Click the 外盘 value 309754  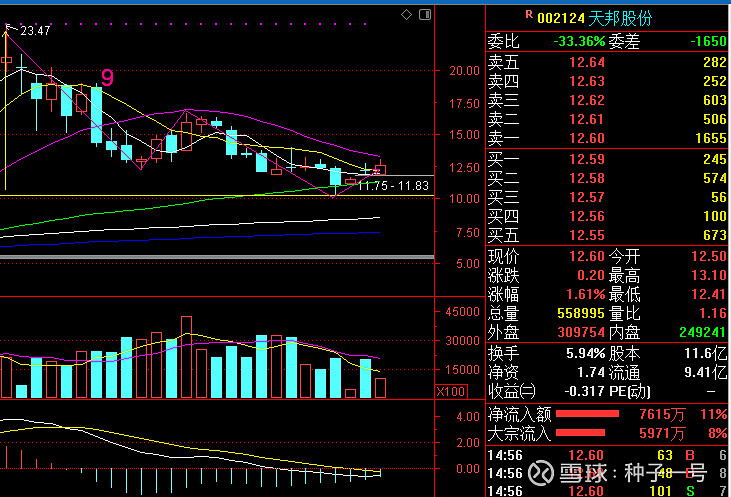pos(581,332)
